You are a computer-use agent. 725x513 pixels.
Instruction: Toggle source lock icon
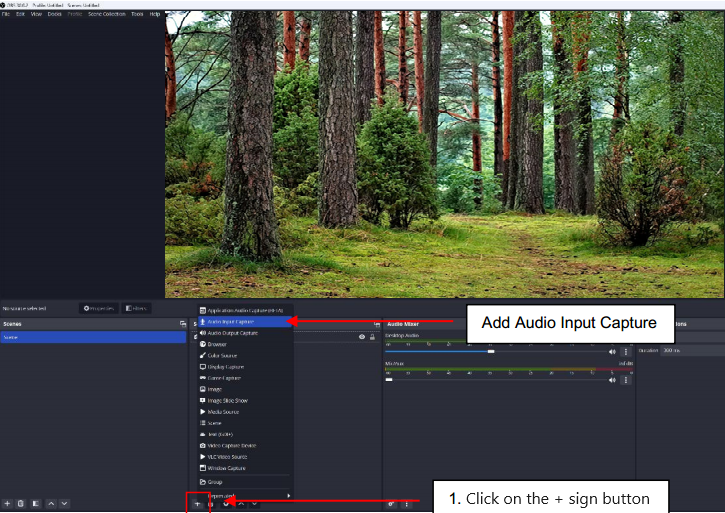[372, 337]
